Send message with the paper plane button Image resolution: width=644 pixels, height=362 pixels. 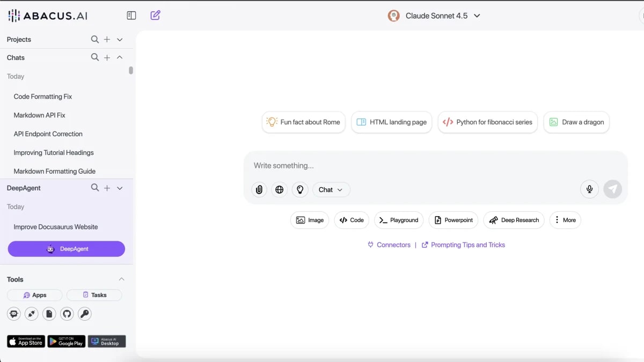[613, 189]
